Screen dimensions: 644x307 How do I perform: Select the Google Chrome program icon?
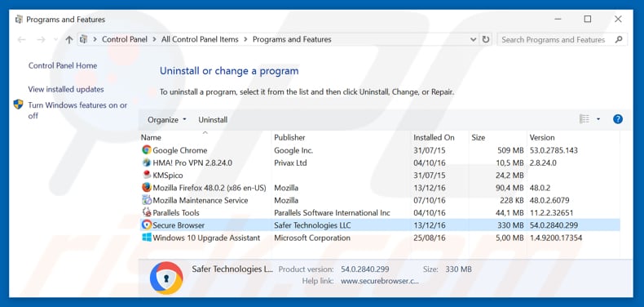pos(146,150)
